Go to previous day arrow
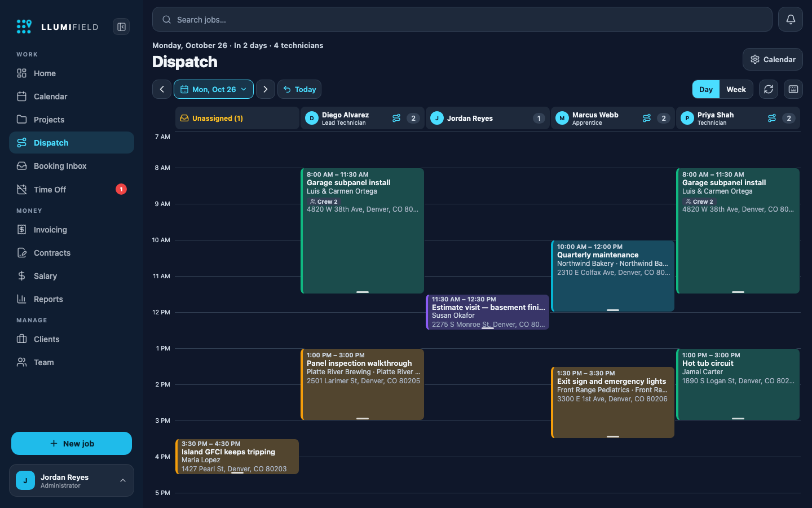The height and width of the screenshot is (508, 812). 162,89
